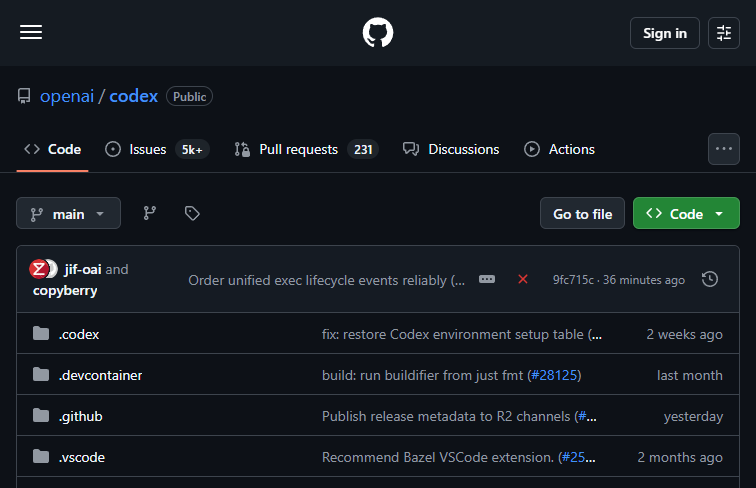This screenshot has width=756, height=488.
Task: Open the openai owner link
Action: (67, 96)
